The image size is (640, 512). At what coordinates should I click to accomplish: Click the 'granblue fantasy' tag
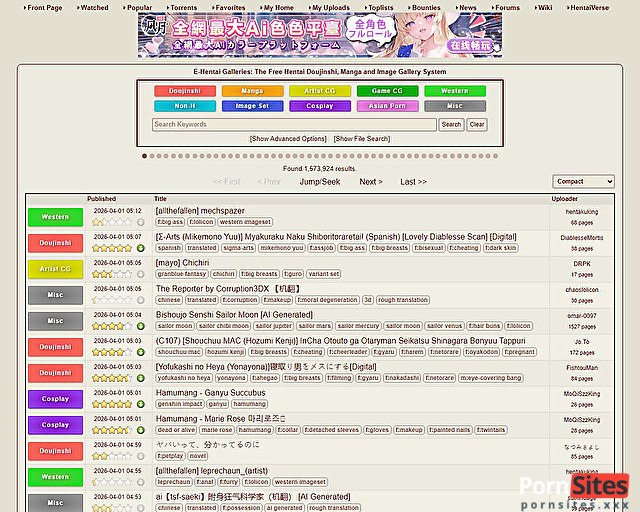(x=182, y=274)
